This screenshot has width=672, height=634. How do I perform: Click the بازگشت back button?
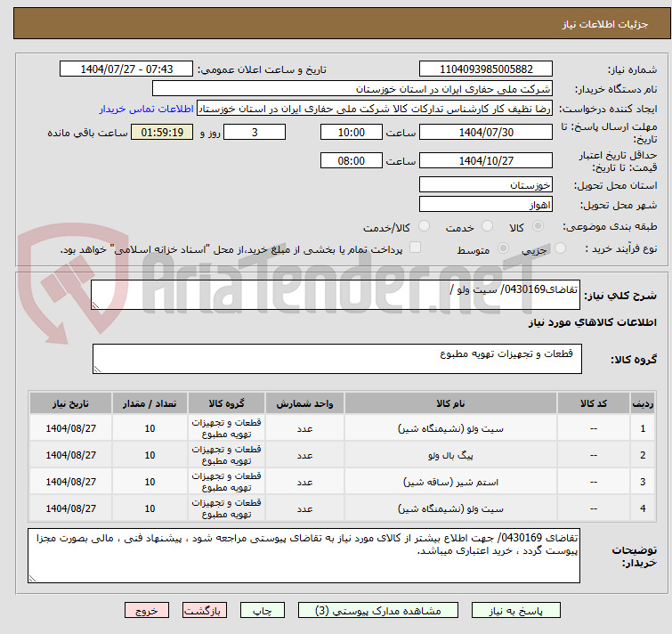[x=205, y=611]
